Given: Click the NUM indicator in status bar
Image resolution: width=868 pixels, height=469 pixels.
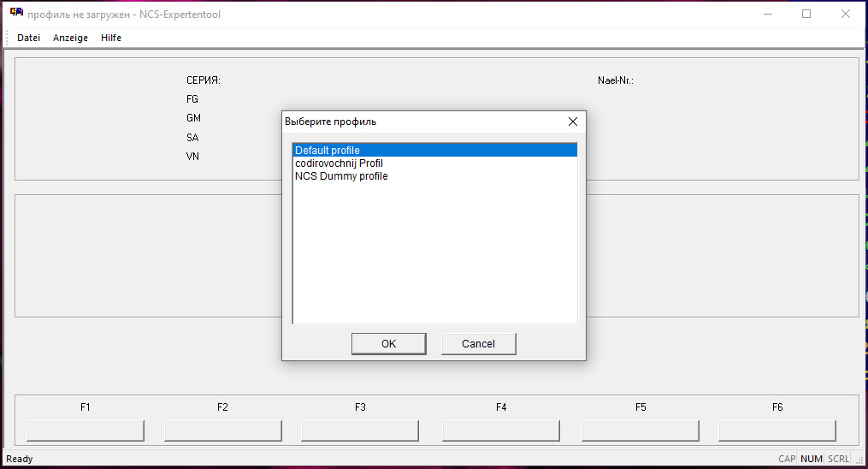Looking at the screenshot, I should pos(811,459).
